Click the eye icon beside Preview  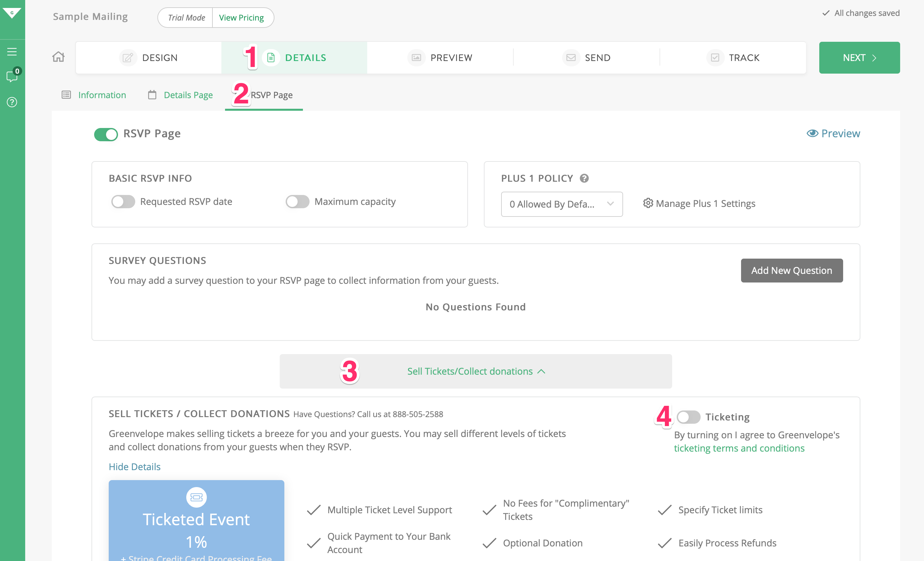pos(812,133)
